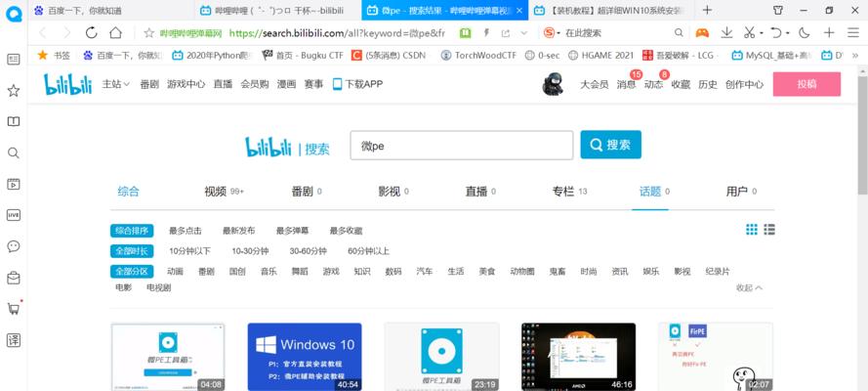Filter category to 音乐
This screenshot has width=868, height=391.
click(x=269, y=272)
